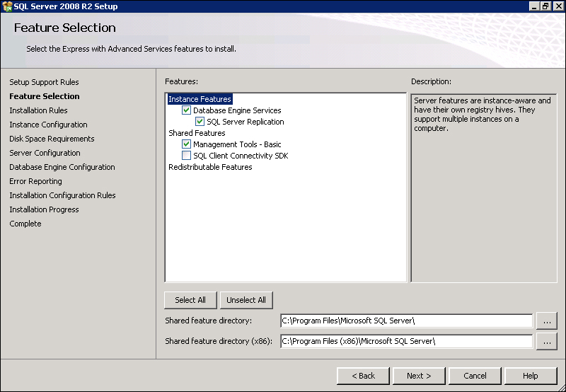
Task: Click the Unselect All button
Action: [246, 300]
